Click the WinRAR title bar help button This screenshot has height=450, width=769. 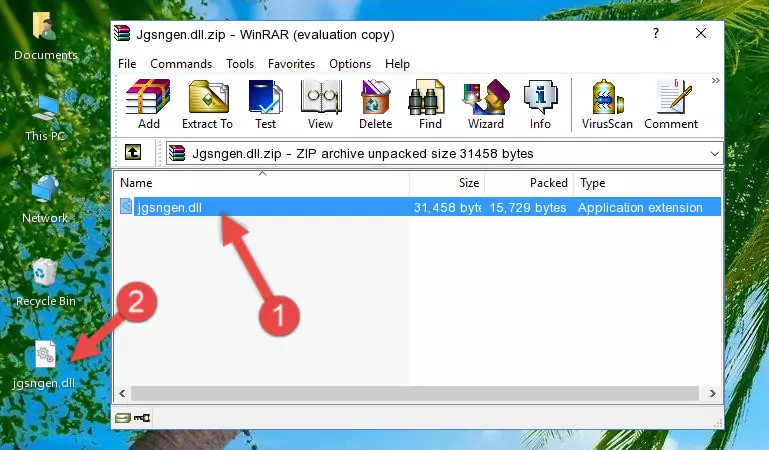[x=656, y=33]
